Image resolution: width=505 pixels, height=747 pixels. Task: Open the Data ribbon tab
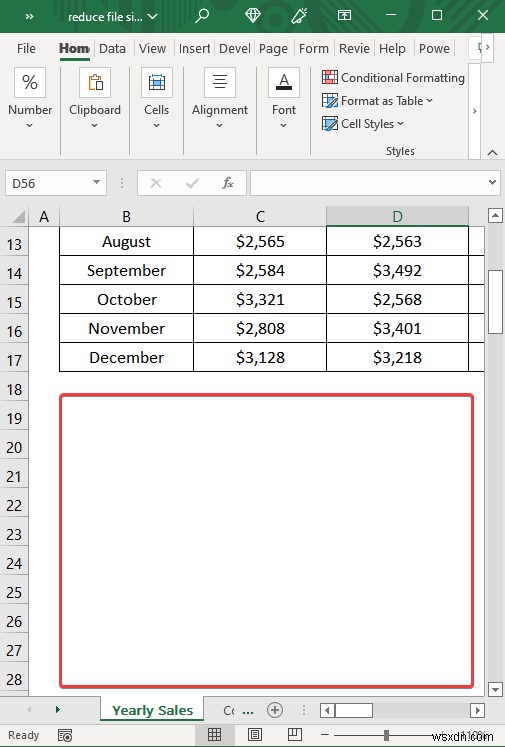[x=112, y=48]
